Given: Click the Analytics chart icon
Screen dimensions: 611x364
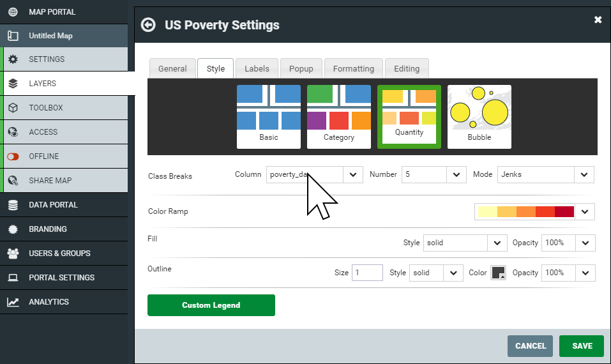Looking at the screenshot, I should point(13,302).
